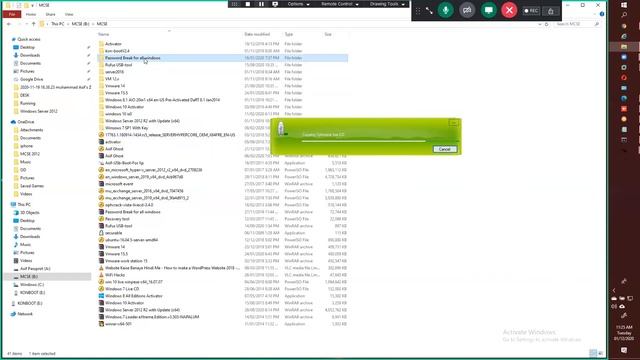
Task: End the session with the red X button
Action: (509, 10)
